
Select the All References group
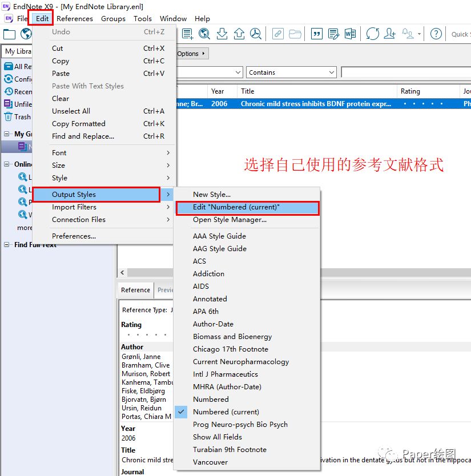click(x=18, y=66)
